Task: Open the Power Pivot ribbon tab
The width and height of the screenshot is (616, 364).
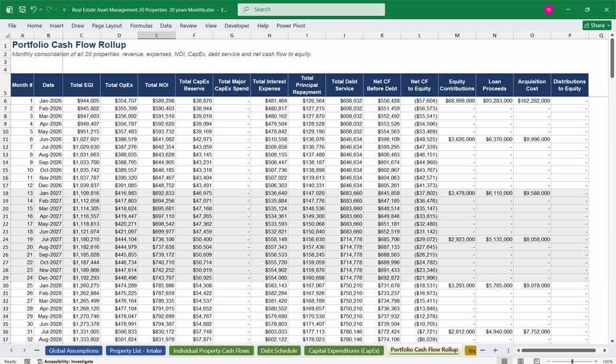Action: click(291, 25)
